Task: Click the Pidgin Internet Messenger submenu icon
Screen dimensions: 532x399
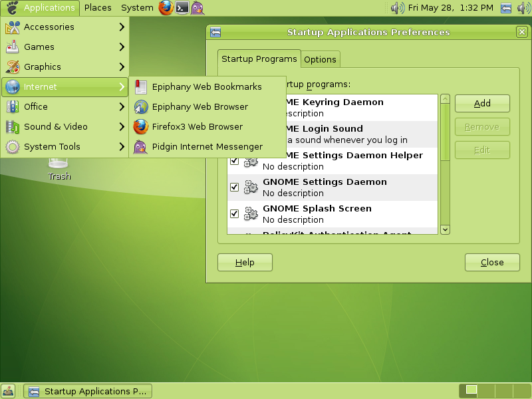Action: (x=141, y=146)
